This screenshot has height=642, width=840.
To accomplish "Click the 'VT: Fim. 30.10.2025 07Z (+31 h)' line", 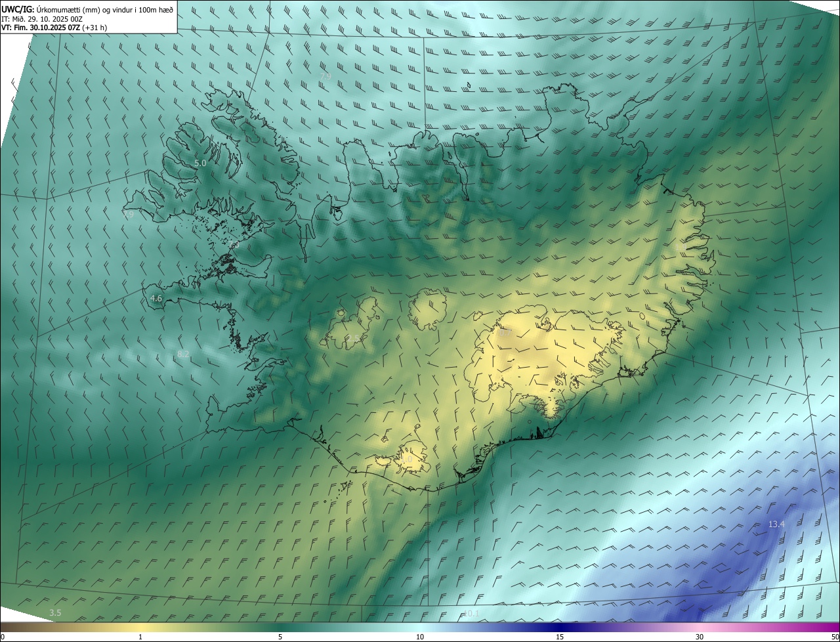I will coord(54,28).
